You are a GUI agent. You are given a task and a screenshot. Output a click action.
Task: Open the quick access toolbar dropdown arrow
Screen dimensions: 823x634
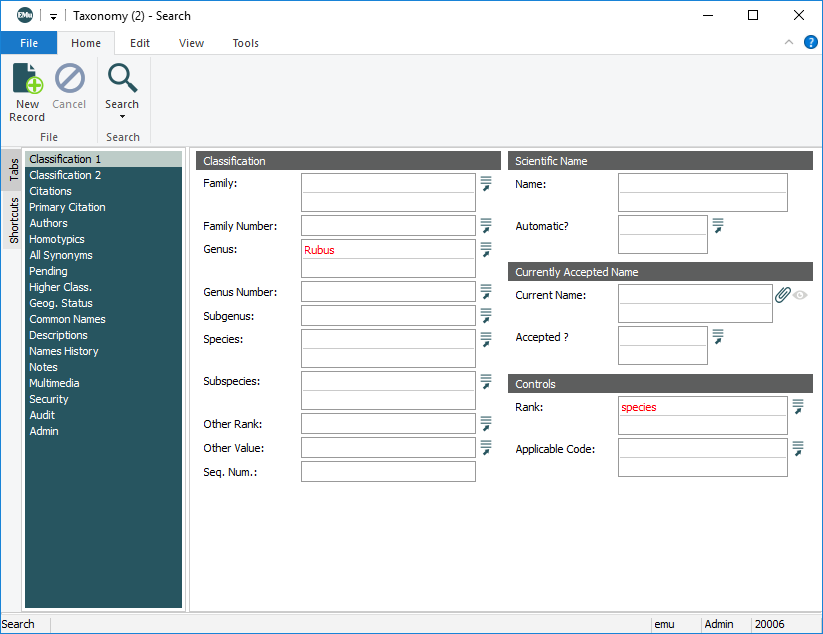53,16
